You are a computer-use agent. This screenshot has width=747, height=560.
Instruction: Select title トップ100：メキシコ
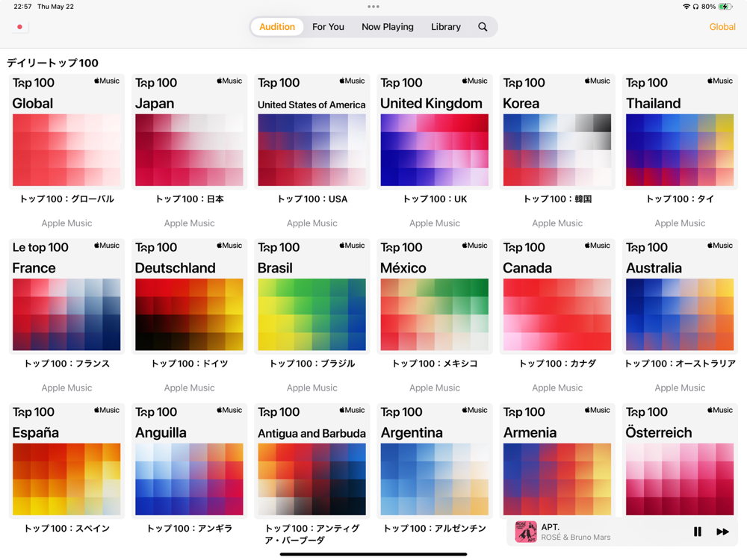coord(435,364)
